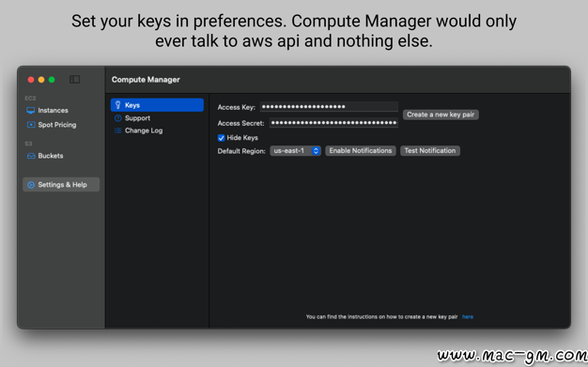The height and width of the screenshot is (367, 588).
Task: Click the Enable Notifications button
Action: [361, 151]
